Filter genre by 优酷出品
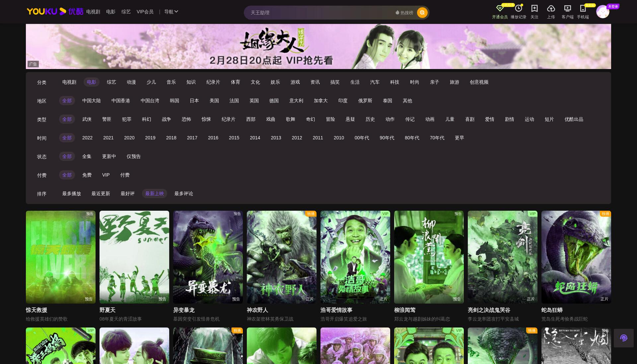637x364 pixels. point(574,119)
